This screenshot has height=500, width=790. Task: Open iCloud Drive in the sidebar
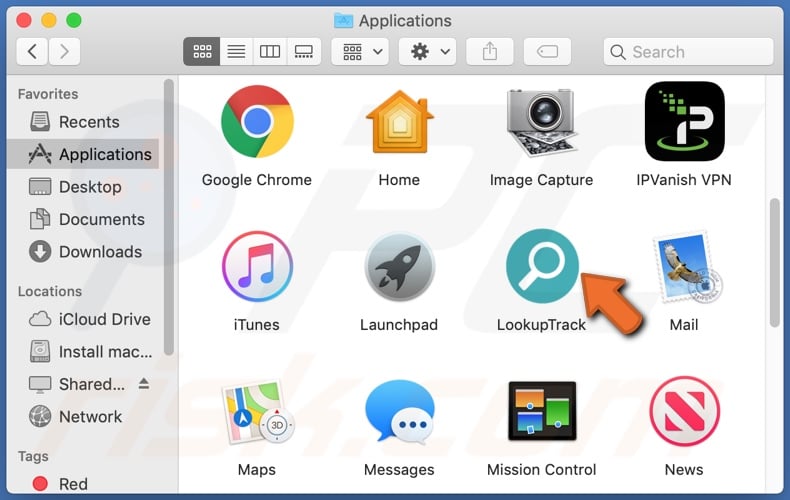(x=83, y=319)
